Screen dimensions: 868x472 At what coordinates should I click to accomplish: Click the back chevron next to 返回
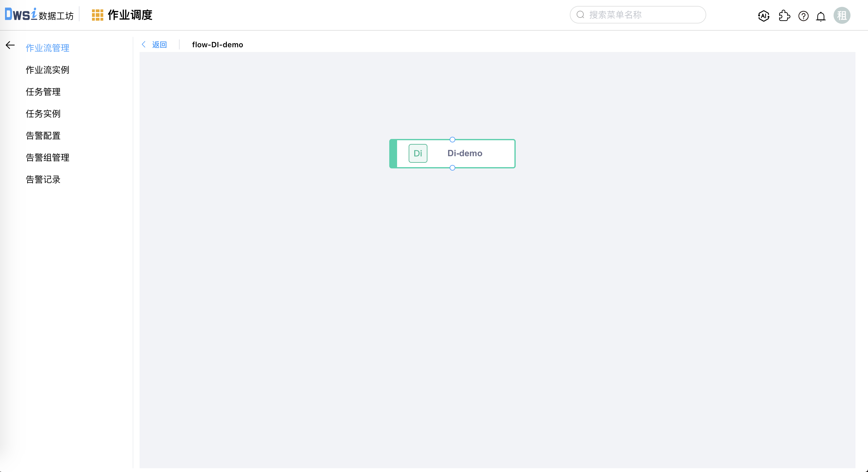coord(144,44)
